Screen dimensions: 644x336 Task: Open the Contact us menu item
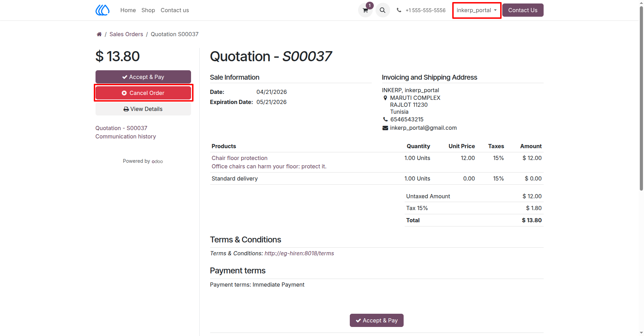click(175, 10)
